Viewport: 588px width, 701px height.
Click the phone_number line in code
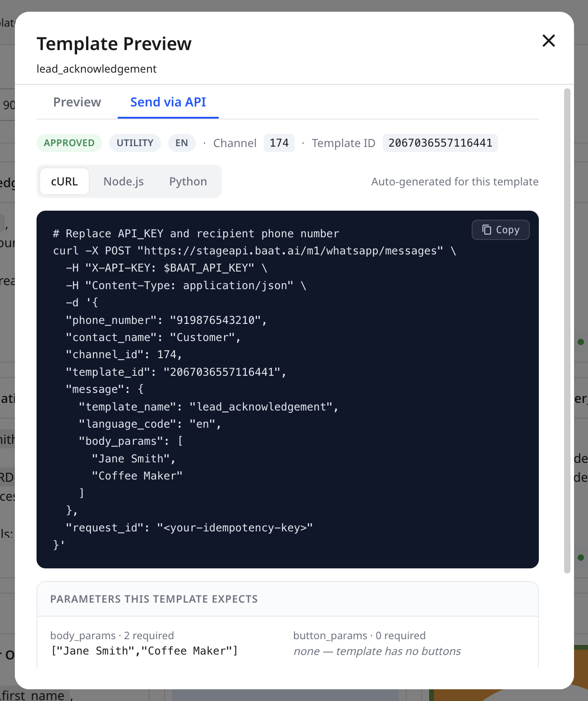tap(166, 320)
